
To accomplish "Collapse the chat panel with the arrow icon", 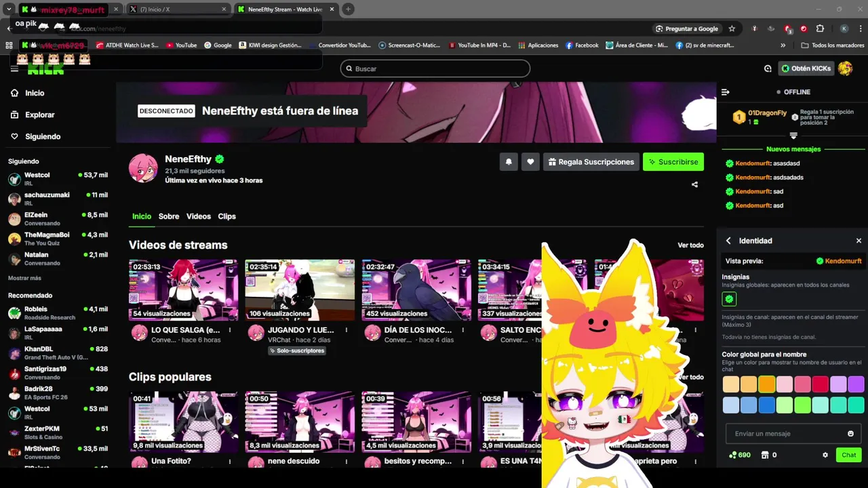I will point(725,92).
